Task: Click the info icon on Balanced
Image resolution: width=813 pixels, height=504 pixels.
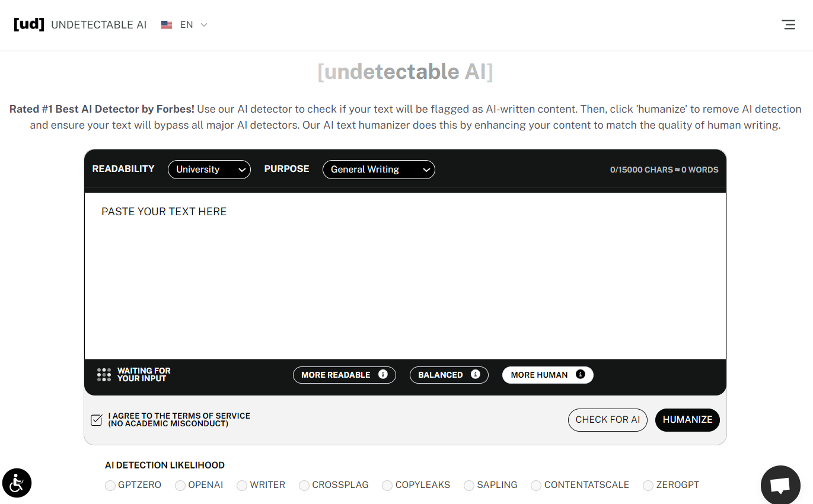Action: tap(475, 374)
